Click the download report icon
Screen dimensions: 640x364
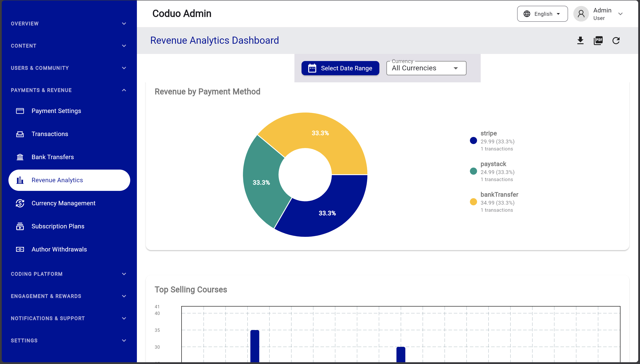(x=580, y=40)
